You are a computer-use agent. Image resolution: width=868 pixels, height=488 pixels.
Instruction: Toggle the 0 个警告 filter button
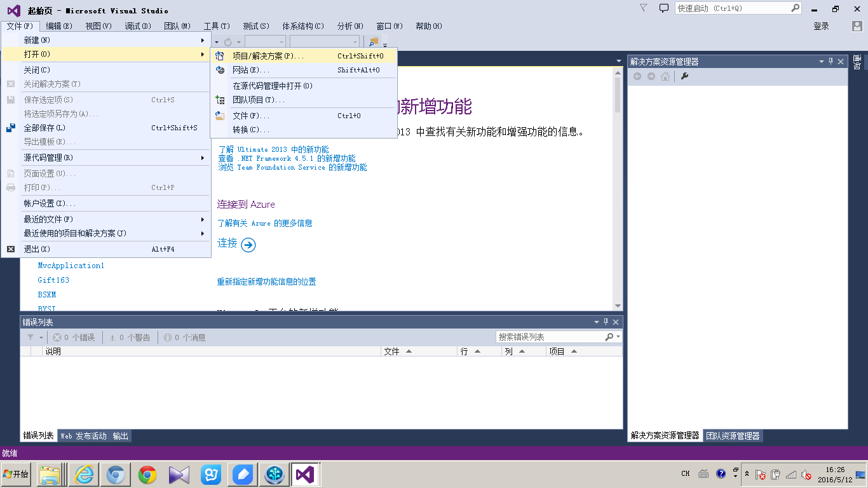tap(130, 337)
